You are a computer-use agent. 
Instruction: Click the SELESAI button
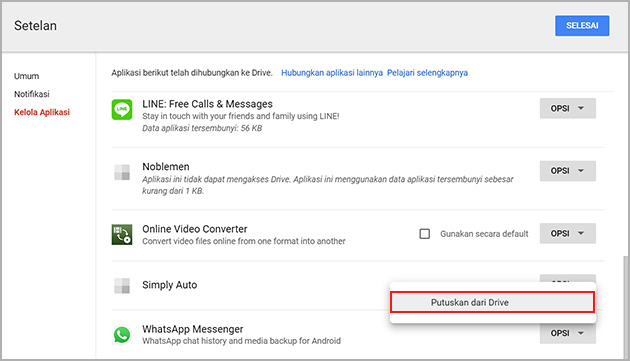pos(582,26)
